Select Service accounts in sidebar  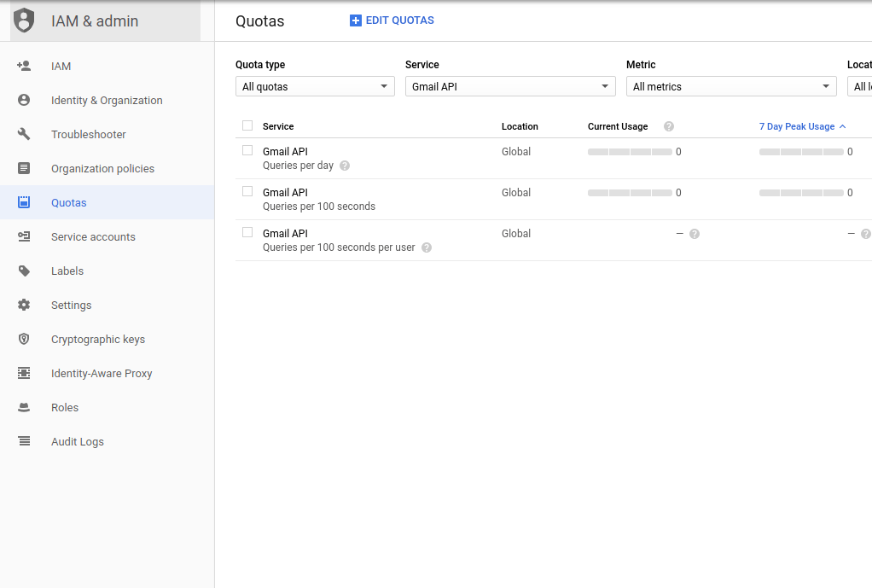[x=107, y=236]
